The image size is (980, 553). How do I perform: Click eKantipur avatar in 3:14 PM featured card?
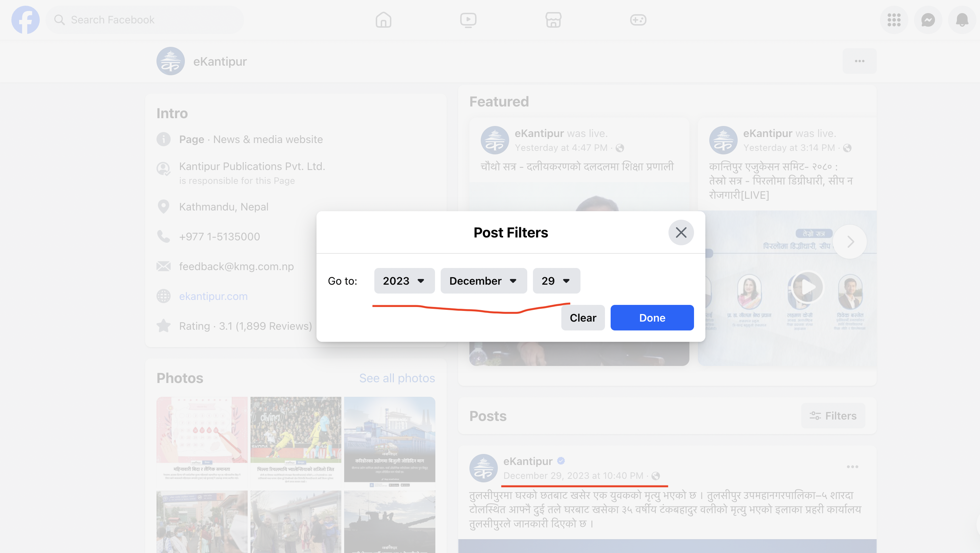723,140
